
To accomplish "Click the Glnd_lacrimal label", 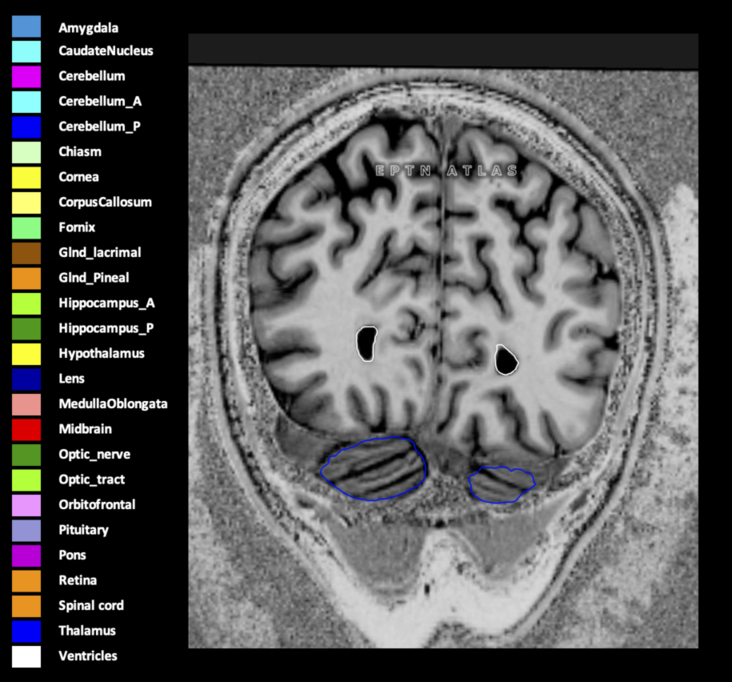I will tap(100, 253).
